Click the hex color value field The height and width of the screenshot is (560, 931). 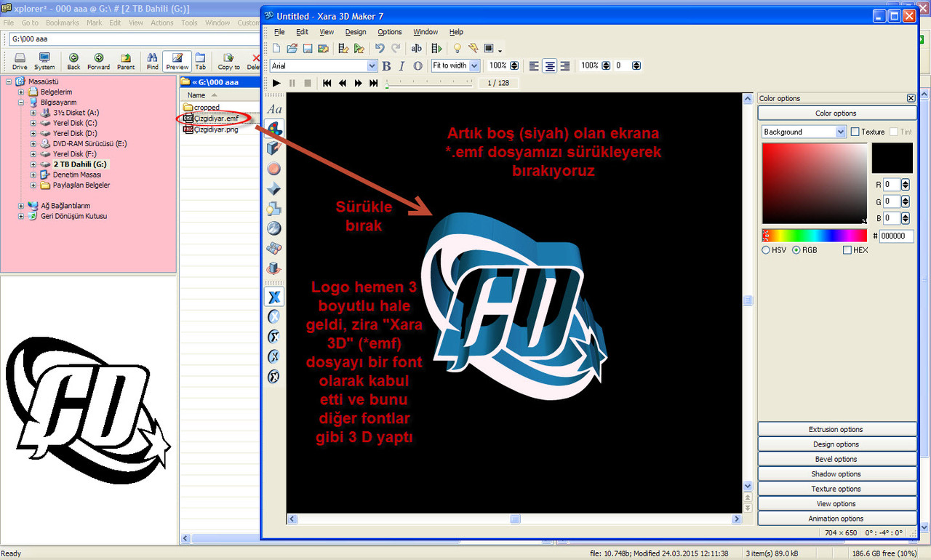(x=896, y=236)
